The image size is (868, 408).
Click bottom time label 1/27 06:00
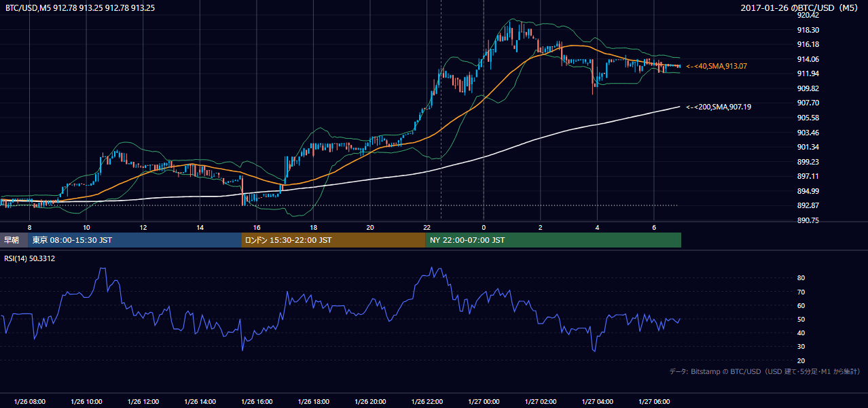click(653, 402)
